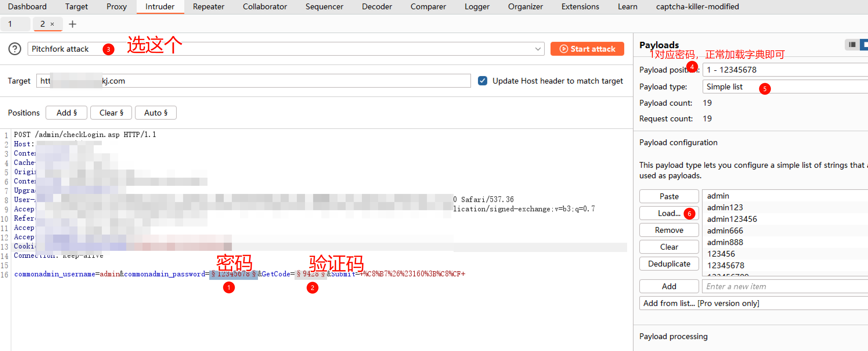Switch to the Repeater tab
This screenshot has height=351, width=868.
click(208, 6)
